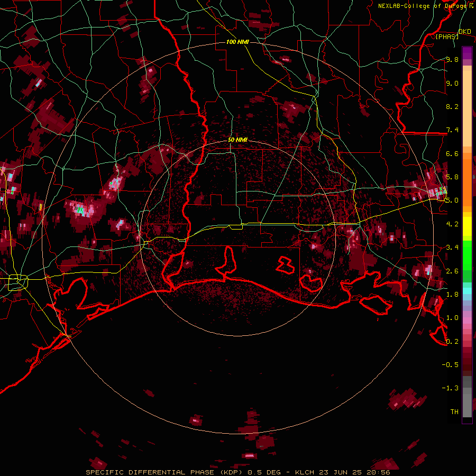Select the 1.0 value on the color scale
Viewport: 476px width, 476px height.
452,318
